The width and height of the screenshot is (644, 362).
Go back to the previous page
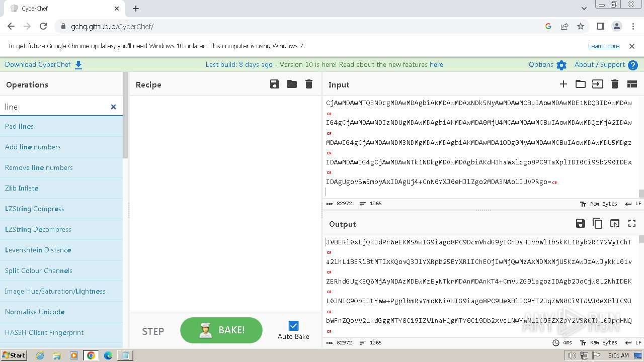coord(11,26)
